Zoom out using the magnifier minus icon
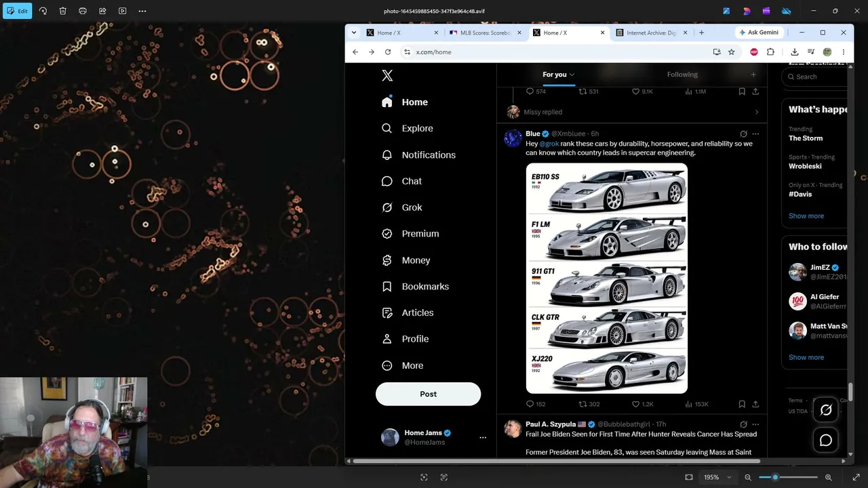Screen dimensions: 868x488 coord(748,477)
